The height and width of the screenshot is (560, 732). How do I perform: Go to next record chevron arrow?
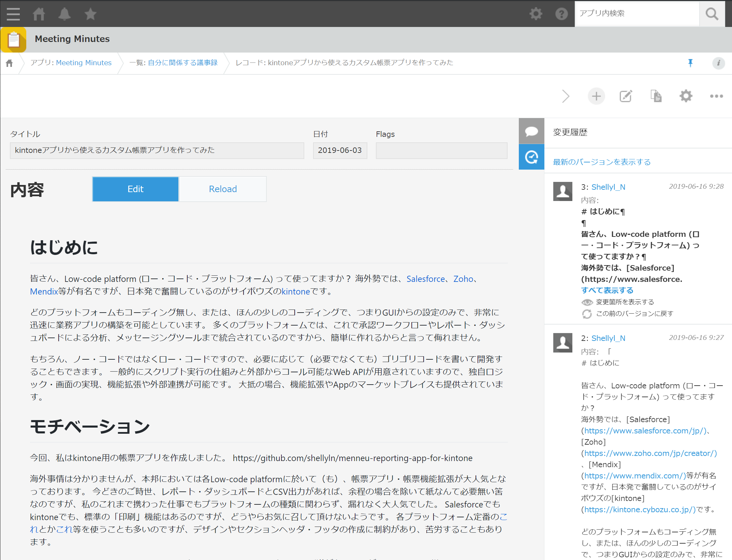[x=566, y=96]
